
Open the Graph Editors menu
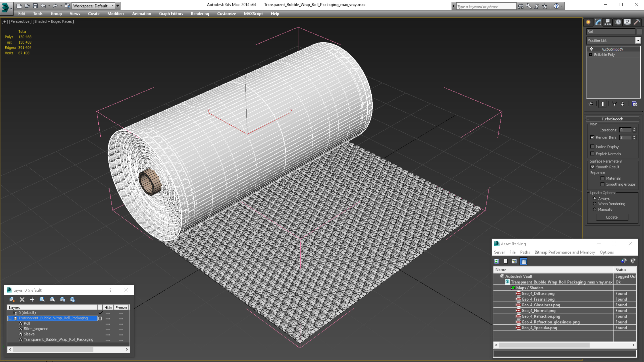tap(171, 14)
